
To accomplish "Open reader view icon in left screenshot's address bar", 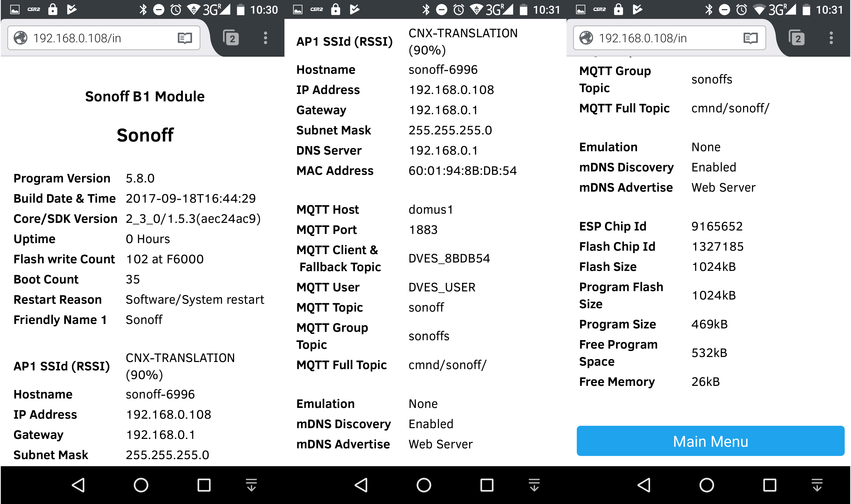I will pos(184,38).
